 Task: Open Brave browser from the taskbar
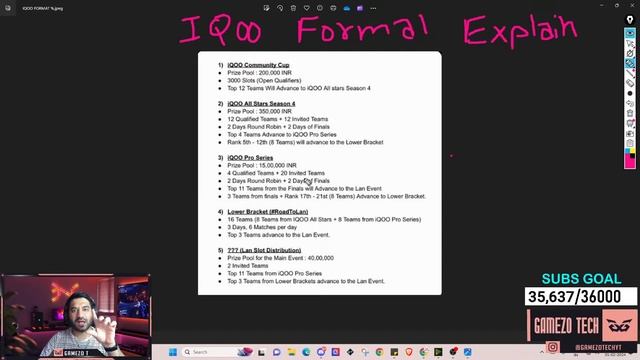(409, 352)
